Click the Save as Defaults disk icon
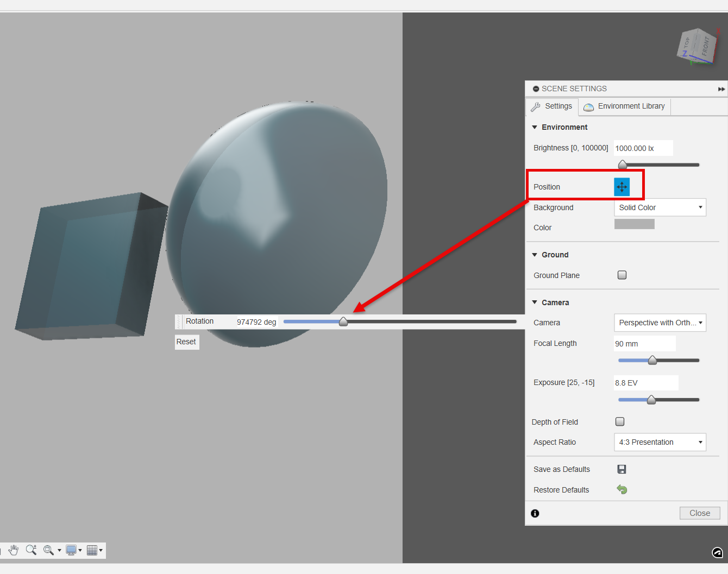The height and width of the screenshot is (574, 728). [622, 469]
